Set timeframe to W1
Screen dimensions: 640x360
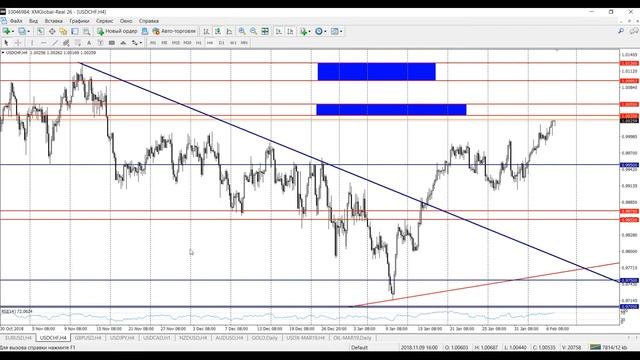pos(233,43)
